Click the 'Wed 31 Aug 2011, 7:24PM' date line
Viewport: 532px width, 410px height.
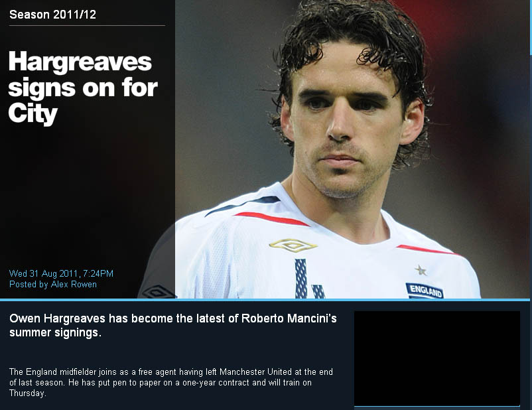(61, 273)
